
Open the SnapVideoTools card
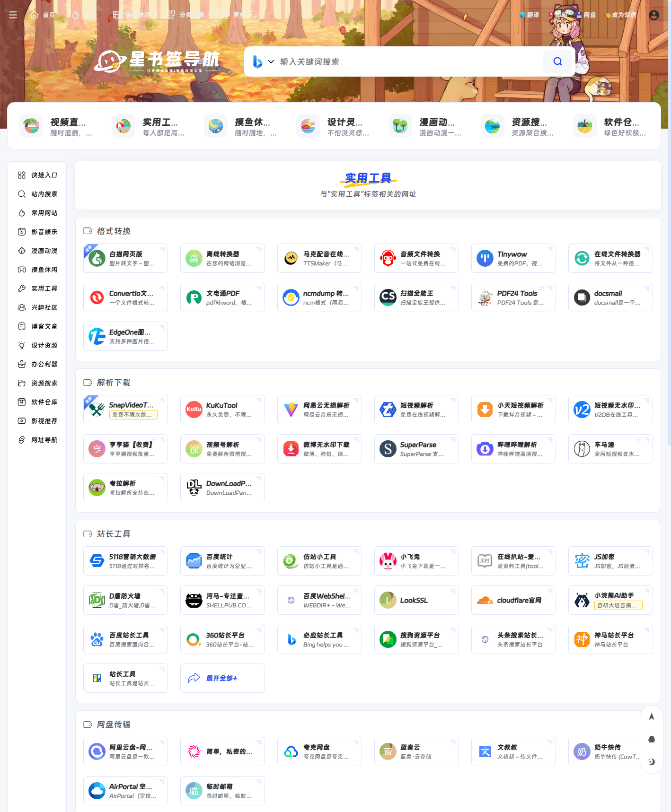click(125, 410)
